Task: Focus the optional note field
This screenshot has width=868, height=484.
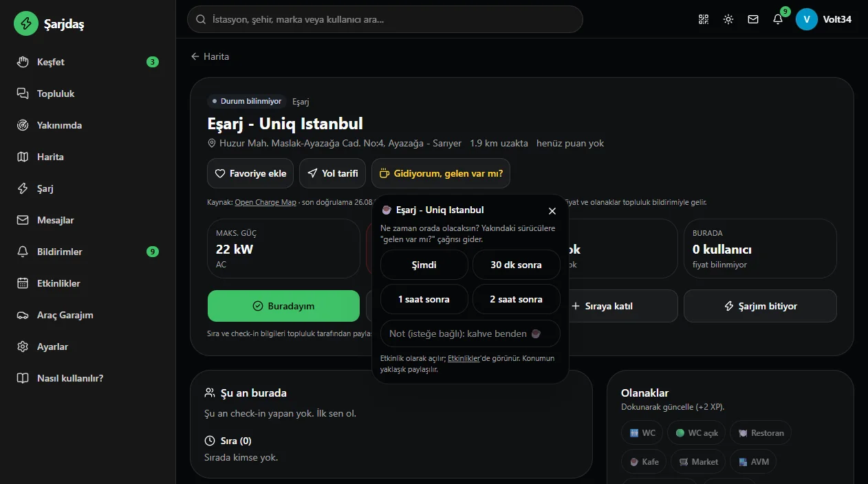Action: point(470,333)
